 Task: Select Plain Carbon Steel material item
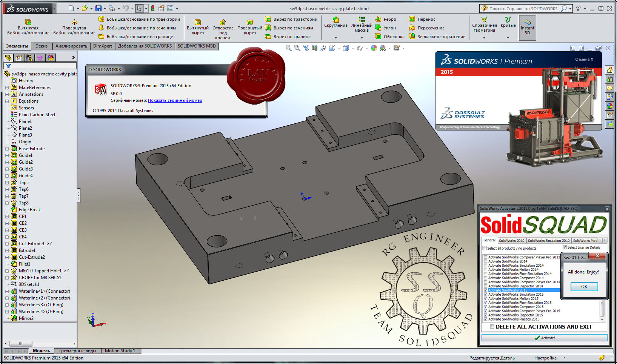37,115
